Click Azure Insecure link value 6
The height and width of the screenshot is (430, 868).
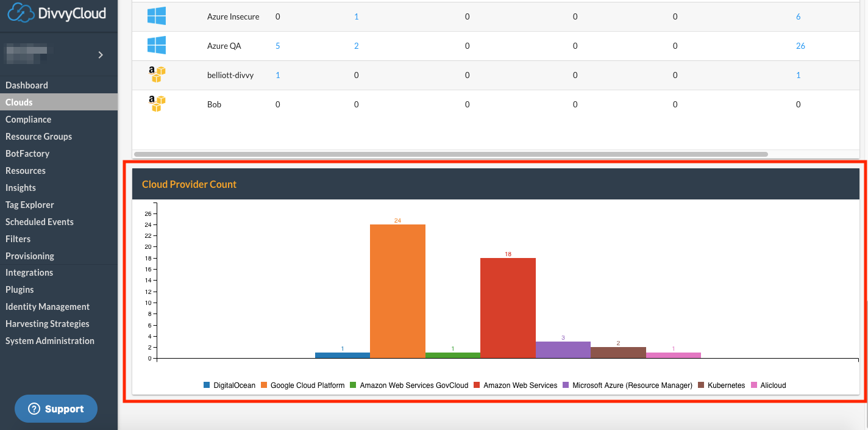[799, 16]
